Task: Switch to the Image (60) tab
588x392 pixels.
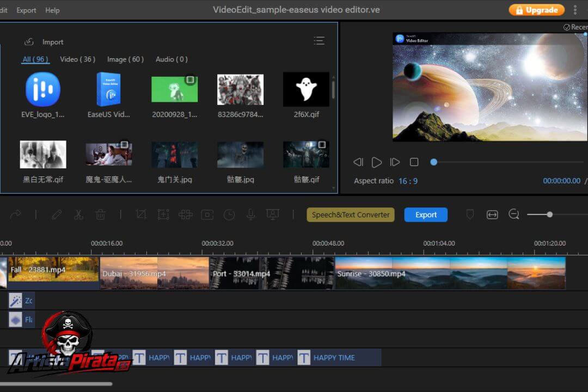Action: 125,59
